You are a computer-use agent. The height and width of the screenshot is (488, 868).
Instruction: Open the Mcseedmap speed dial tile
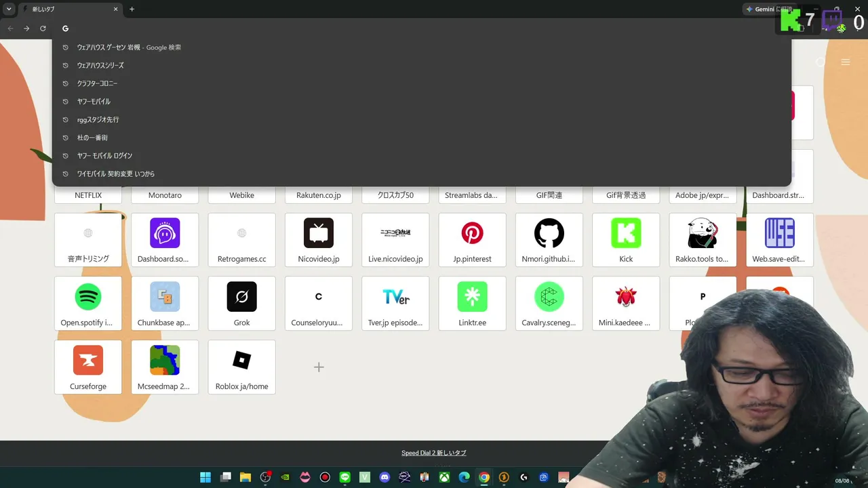165,367
